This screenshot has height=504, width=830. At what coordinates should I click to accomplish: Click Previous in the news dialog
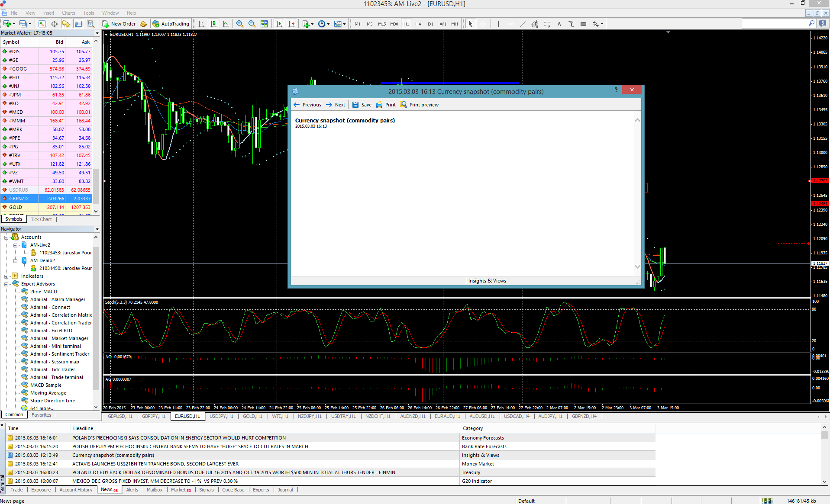click(307, 105)
